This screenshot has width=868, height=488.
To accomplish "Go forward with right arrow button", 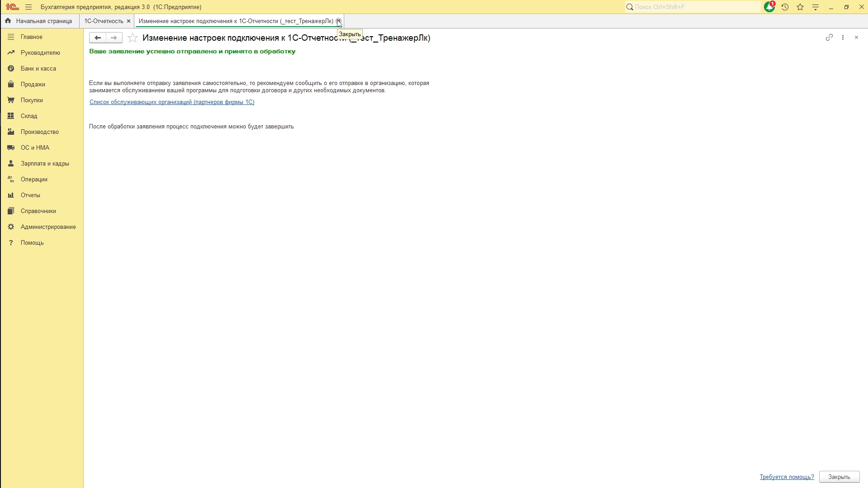I will pyautogui.click(x=114, y=38).
